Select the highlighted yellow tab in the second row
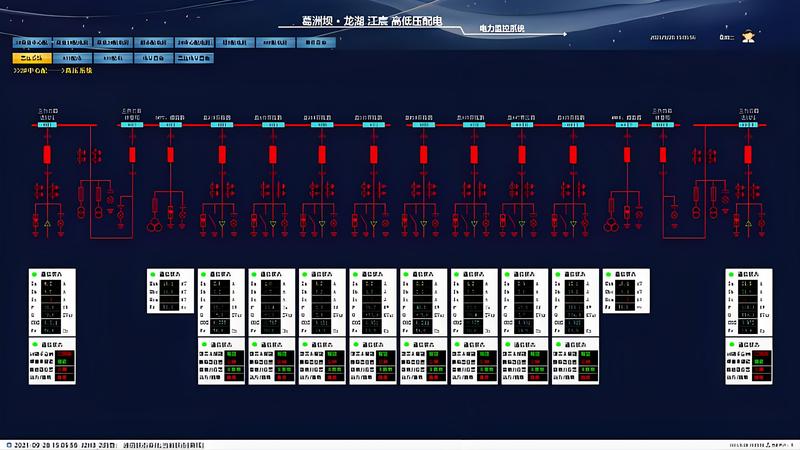800x450 pixels. point(30,58)
